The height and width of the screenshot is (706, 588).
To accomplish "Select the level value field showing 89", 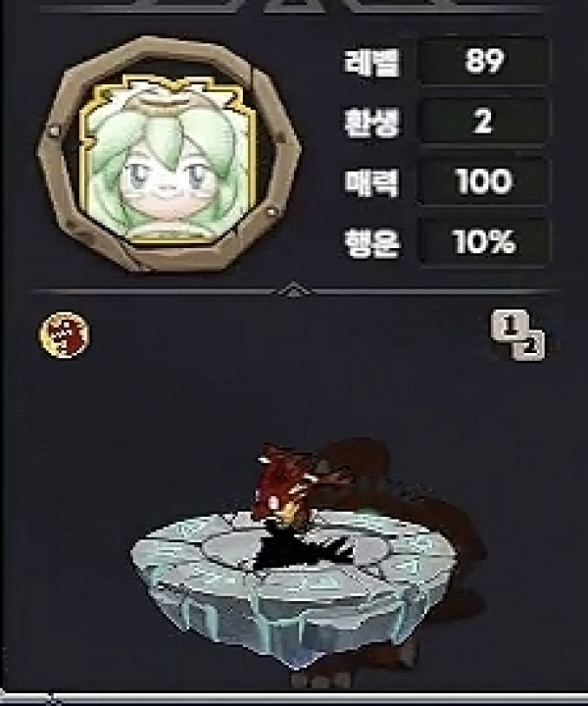I will [484, 61].
